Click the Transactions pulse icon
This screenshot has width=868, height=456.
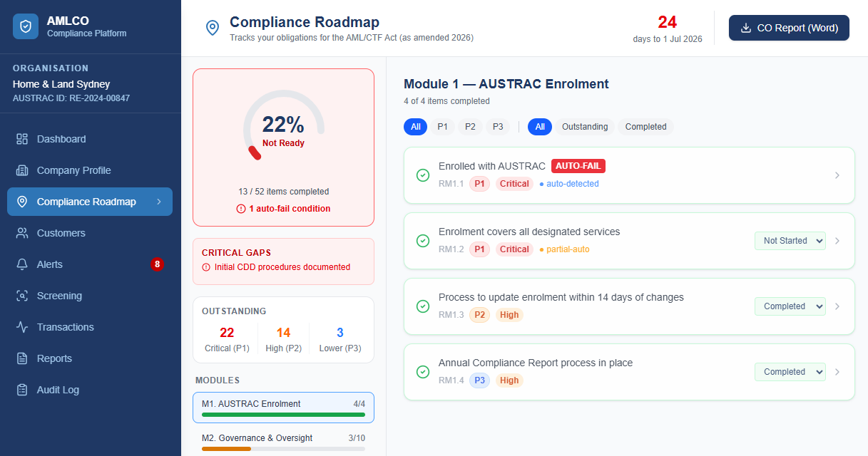(x=22, y=327)
